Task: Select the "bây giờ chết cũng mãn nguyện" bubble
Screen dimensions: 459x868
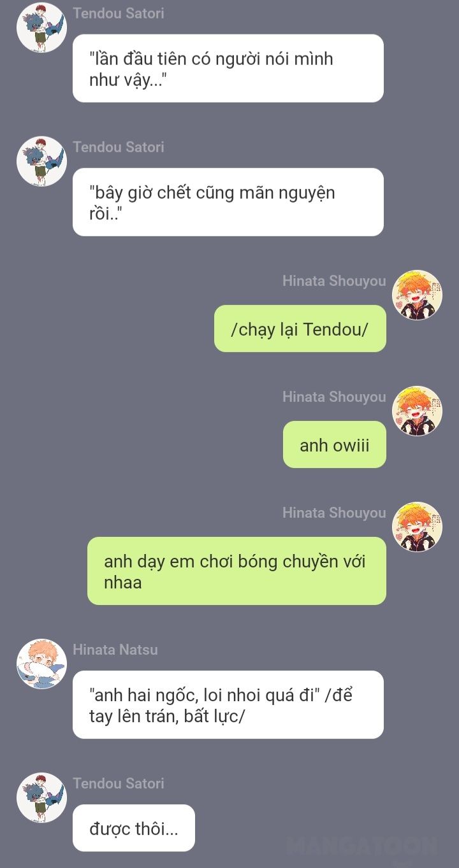Action: pyautogui.click(x=228, y=202)
